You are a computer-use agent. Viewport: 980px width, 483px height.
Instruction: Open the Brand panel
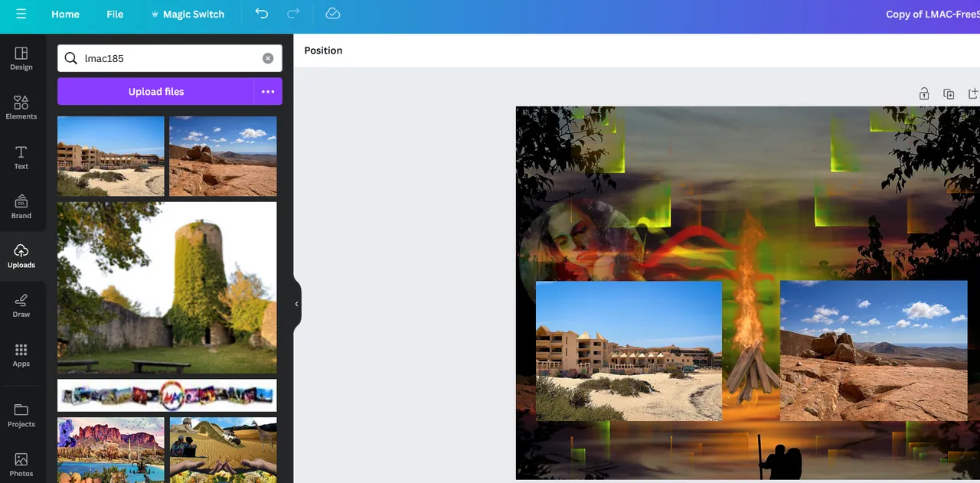21,207
